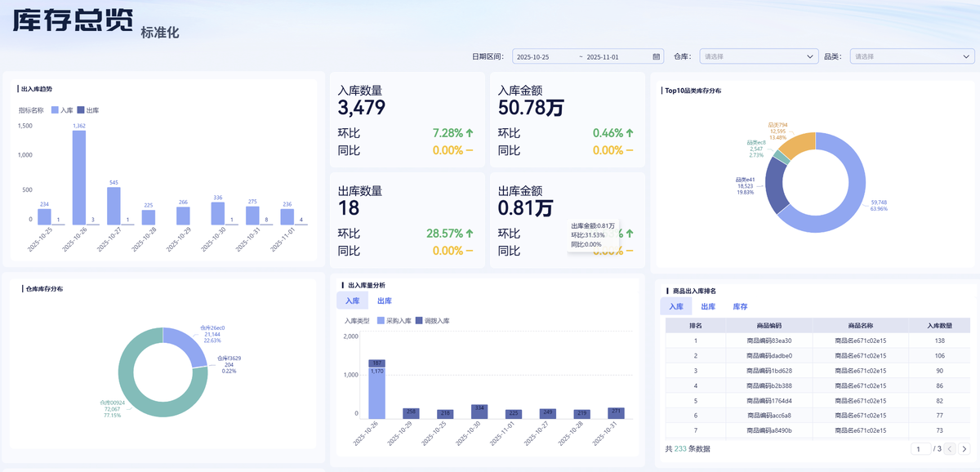Click the 入库金额 KPI value 50.78万

click(531, 108)
